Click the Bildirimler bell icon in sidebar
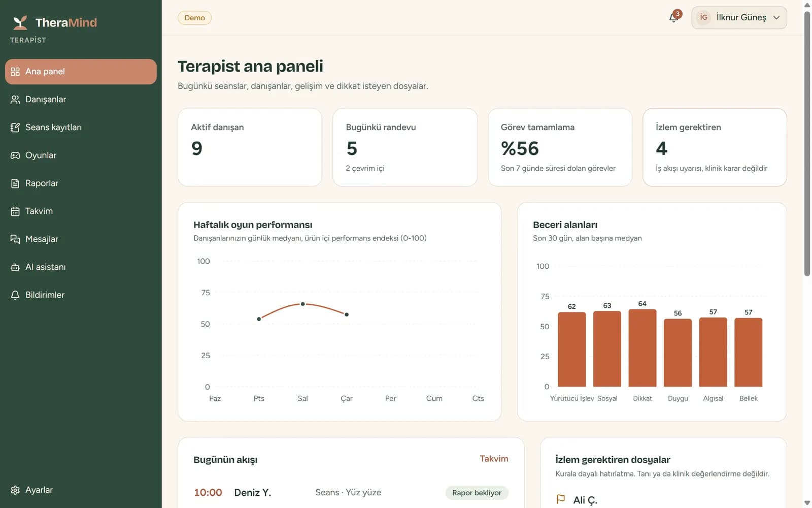 15,295
